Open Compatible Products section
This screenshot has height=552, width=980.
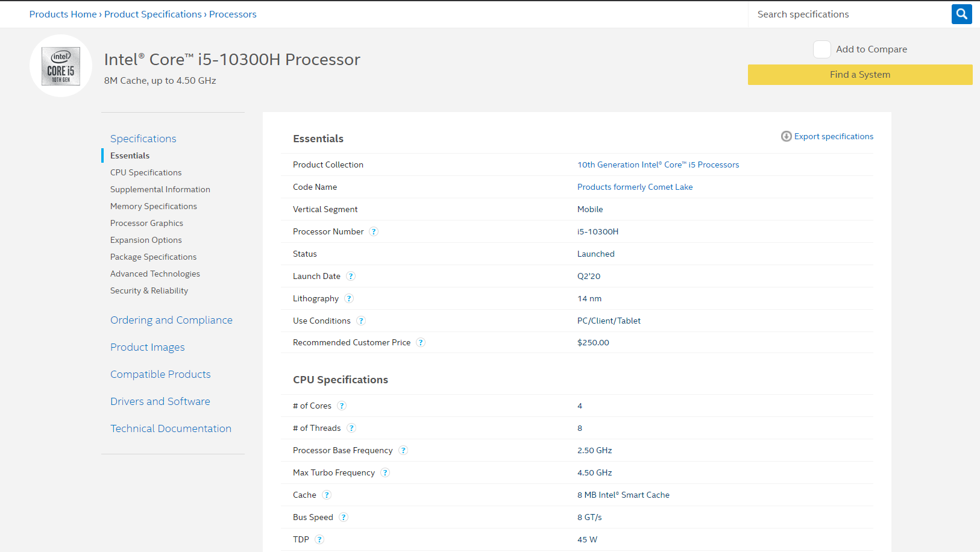click(160, 374)
